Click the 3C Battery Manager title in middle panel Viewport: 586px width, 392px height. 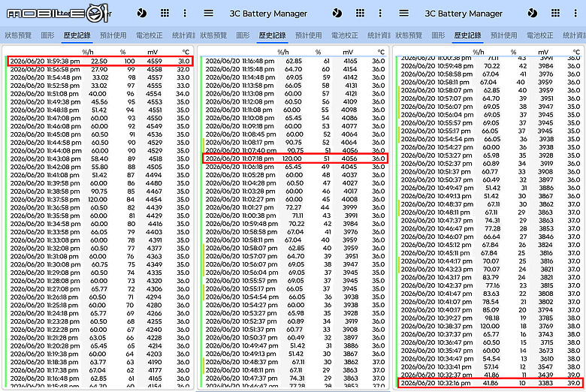[268, 14]
